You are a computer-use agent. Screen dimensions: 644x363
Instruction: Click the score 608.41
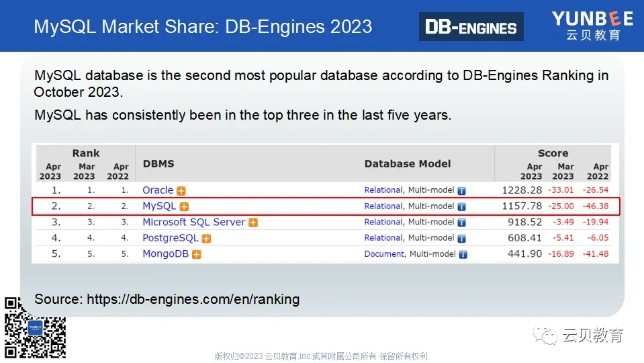coord(525,237)
